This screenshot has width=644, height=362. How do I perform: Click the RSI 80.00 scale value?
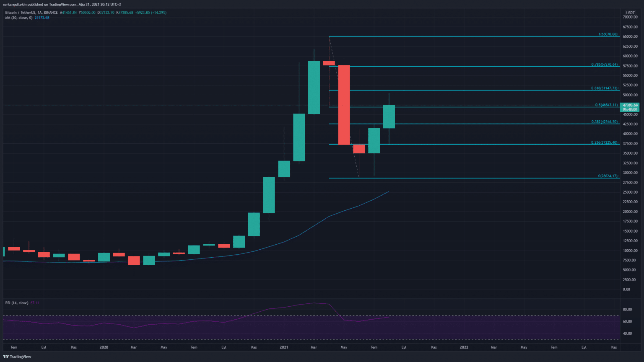coord(627,310)
